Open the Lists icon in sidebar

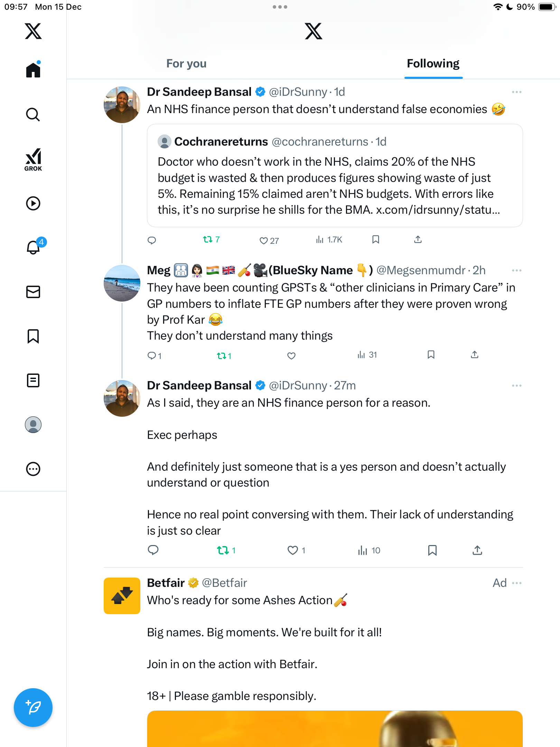33,380
